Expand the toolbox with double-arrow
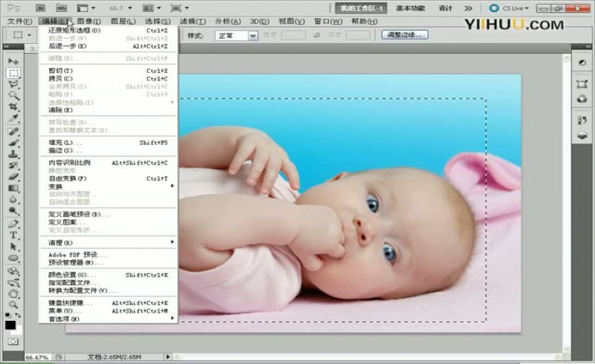This screenshot has height=364, width=595. tap(7, 47)
